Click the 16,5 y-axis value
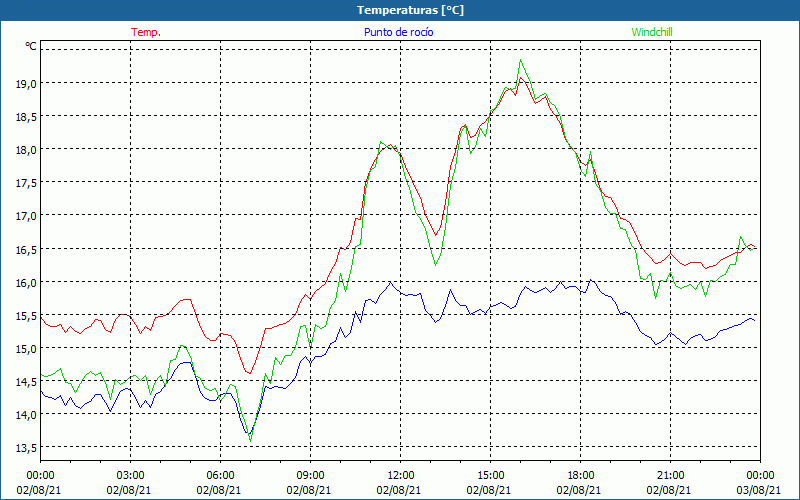Screen dimensions: 800x500 26,249
